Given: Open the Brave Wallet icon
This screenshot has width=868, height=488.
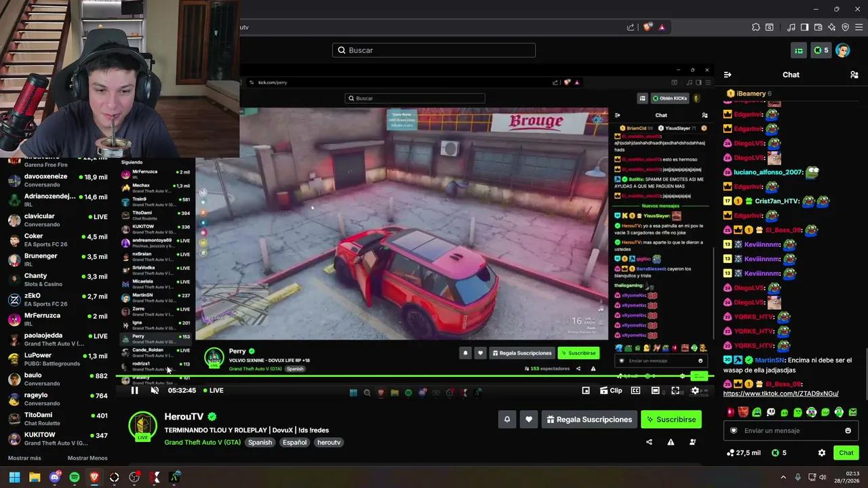Looking at the screenshot, I should [818, 27].
